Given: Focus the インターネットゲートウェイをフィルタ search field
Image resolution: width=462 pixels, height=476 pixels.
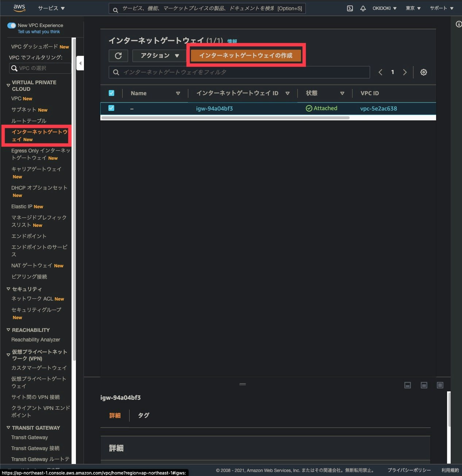Looking at the screenshot, I should (x=239, y=72).
